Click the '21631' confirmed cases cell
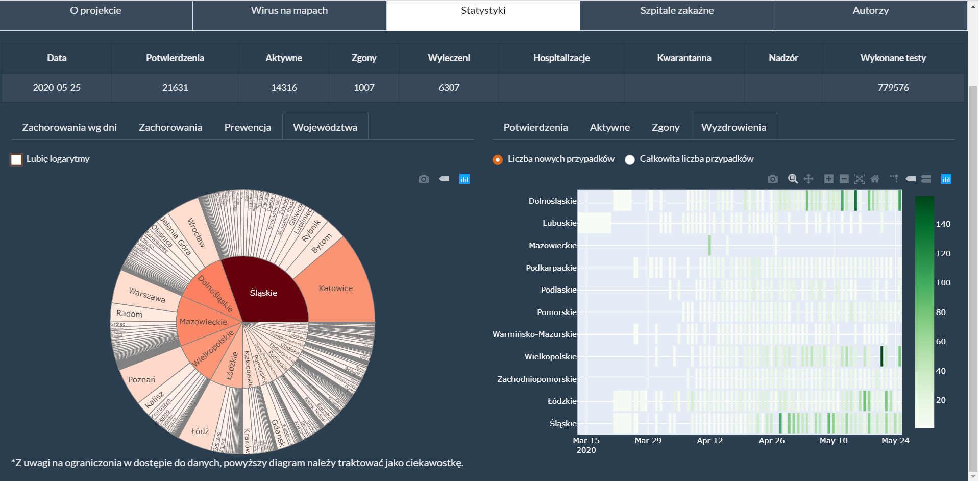Viewport: 980px width, 481px height. pyautogui.click(x=175, y=88)
